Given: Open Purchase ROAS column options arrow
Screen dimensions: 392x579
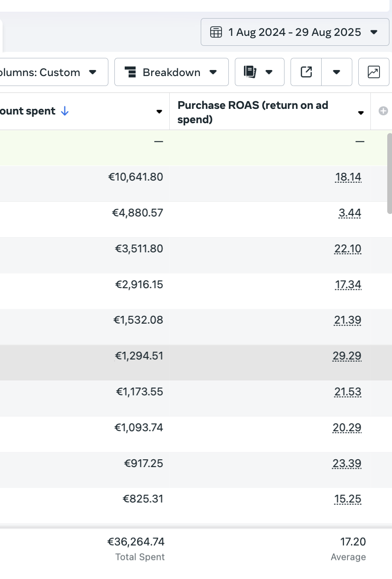Looking at the screenshot, I should (360, 113).
